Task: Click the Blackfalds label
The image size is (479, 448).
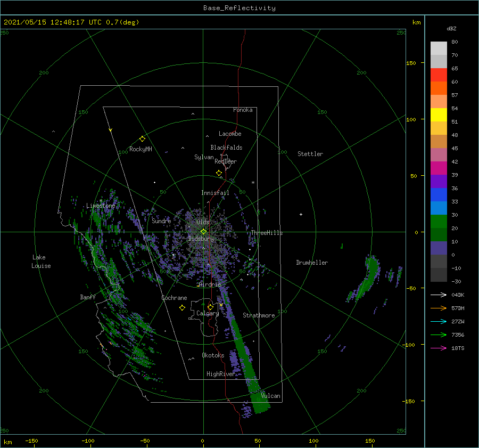Action: tap(226, 148)
